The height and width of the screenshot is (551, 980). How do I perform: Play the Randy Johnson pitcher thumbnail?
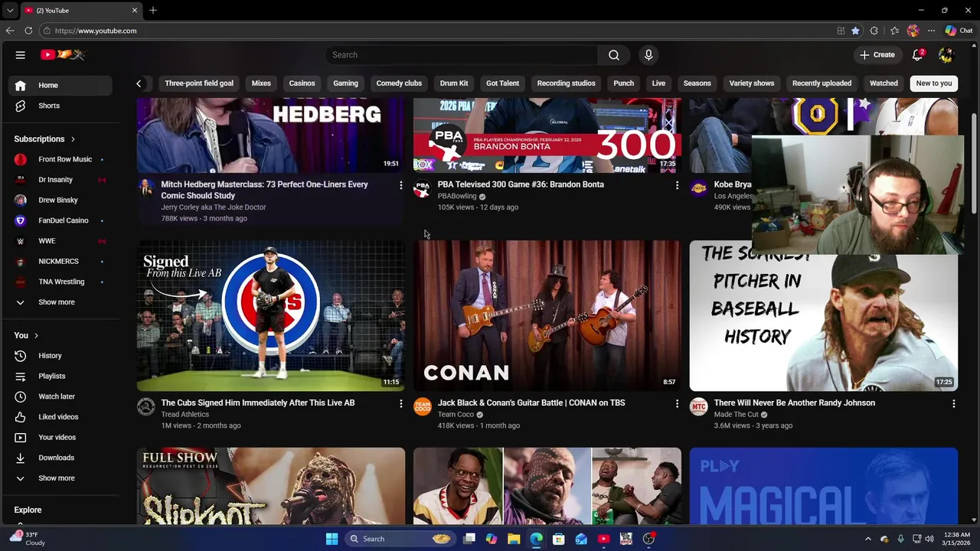823,316
